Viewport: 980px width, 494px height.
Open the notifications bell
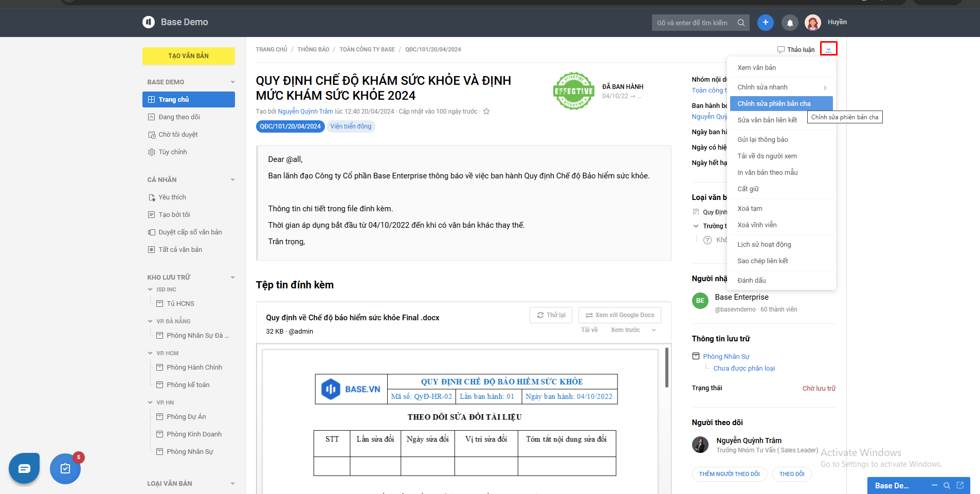point(790,23)
